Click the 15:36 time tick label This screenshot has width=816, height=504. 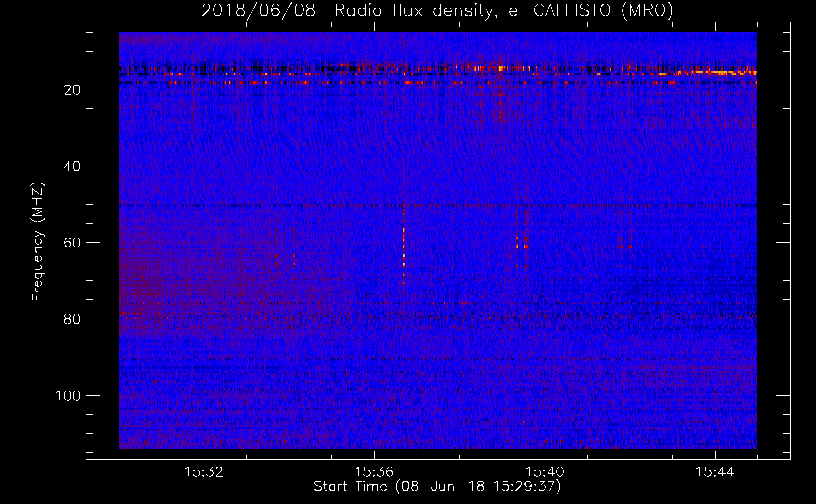pyautogui.click(x=374, y=472)
